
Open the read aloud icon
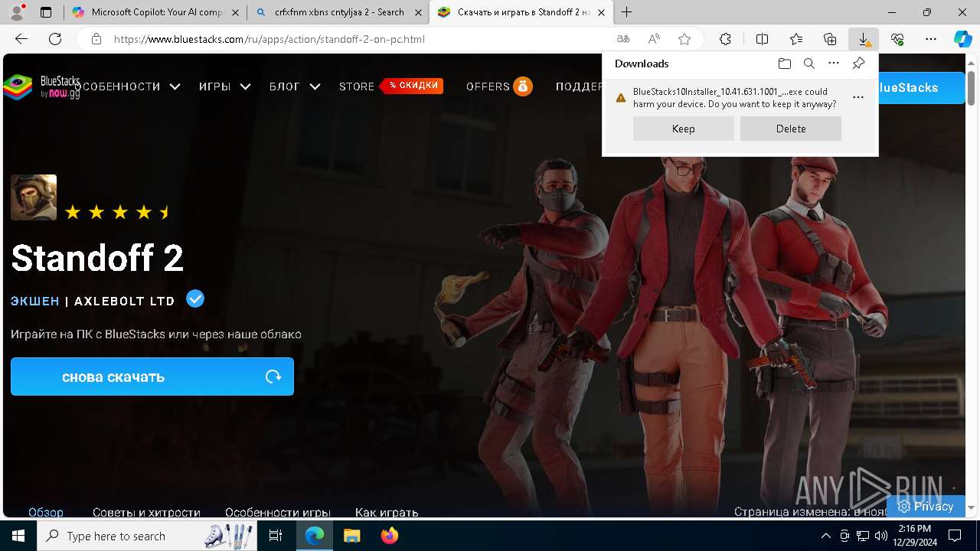tap(654, 39)
